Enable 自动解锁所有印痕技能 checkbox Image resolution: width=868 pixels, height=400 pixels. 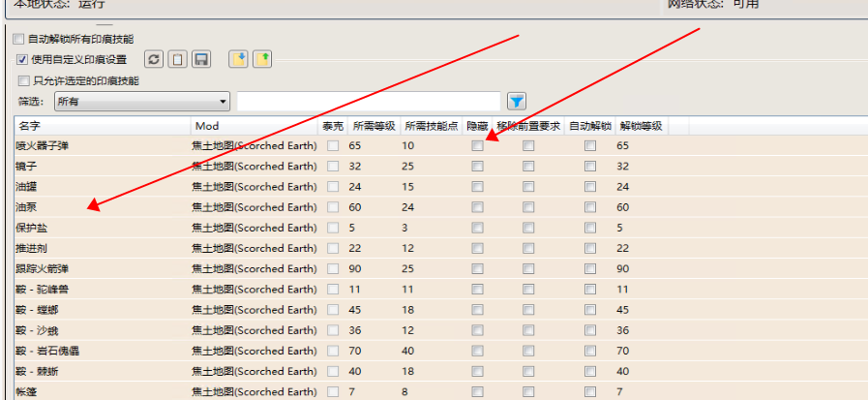18,40
